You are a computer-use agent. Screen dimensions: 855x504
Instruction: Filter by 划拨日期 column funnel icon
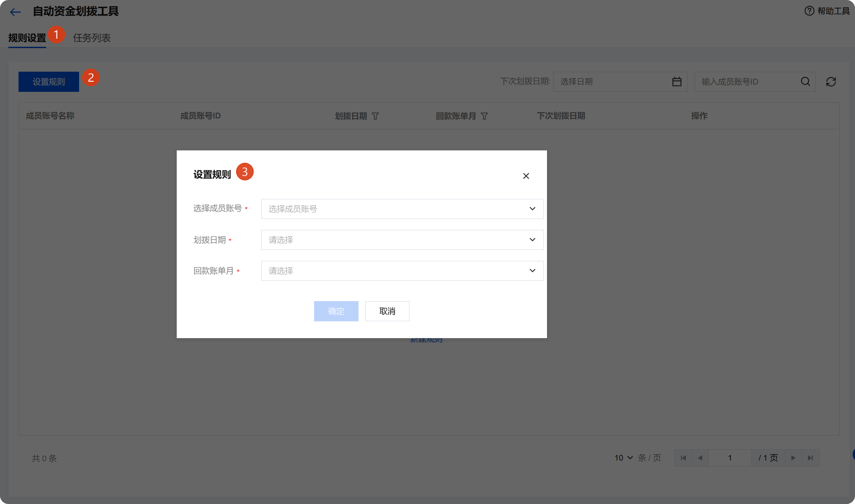pos(375,116)
